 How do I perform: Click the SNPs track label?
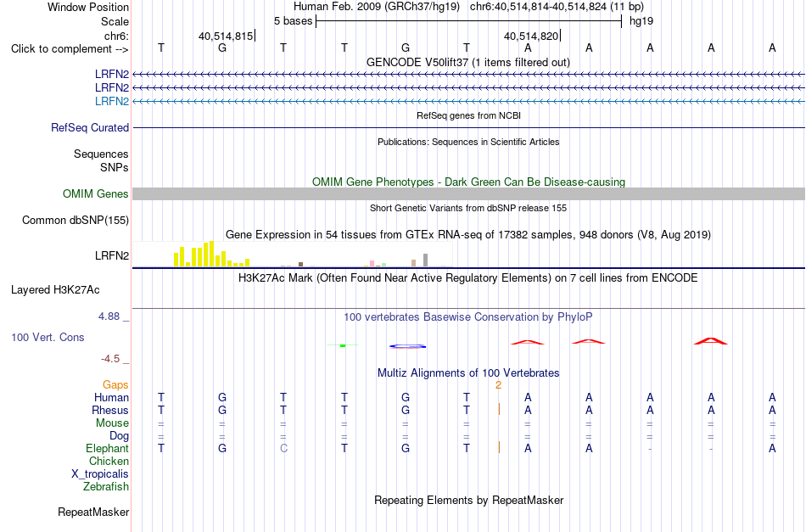[x=115, y=167]
